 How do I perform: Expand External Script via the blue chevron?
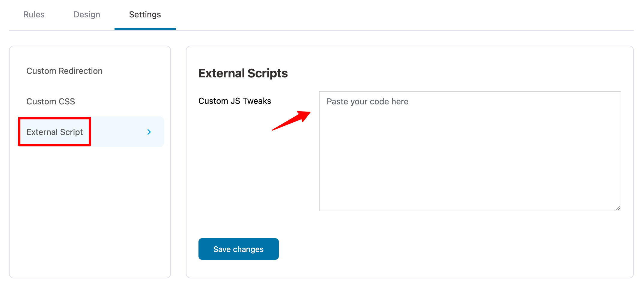[x=149, y=132]
